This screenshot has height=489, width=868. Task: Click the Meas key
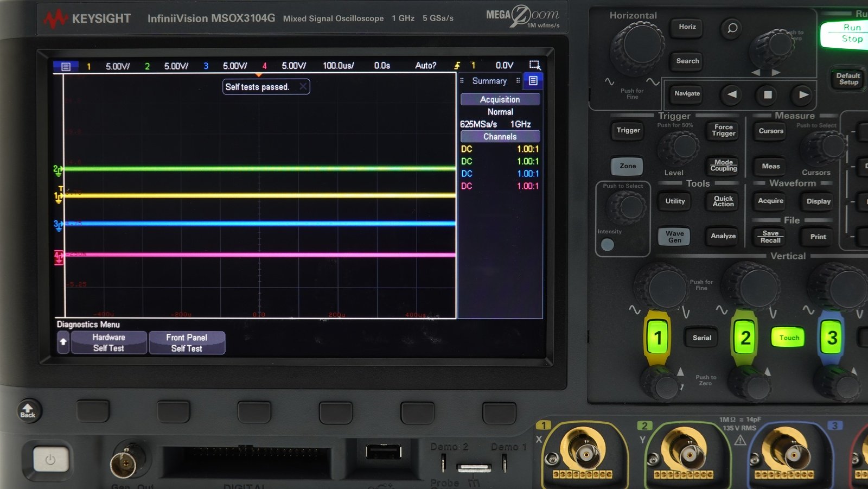771,167
